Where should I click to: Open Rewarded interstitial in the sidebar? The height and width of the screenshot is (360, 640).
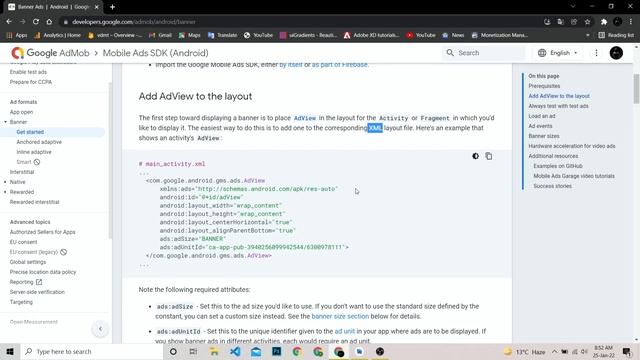(x=35, y=202)
